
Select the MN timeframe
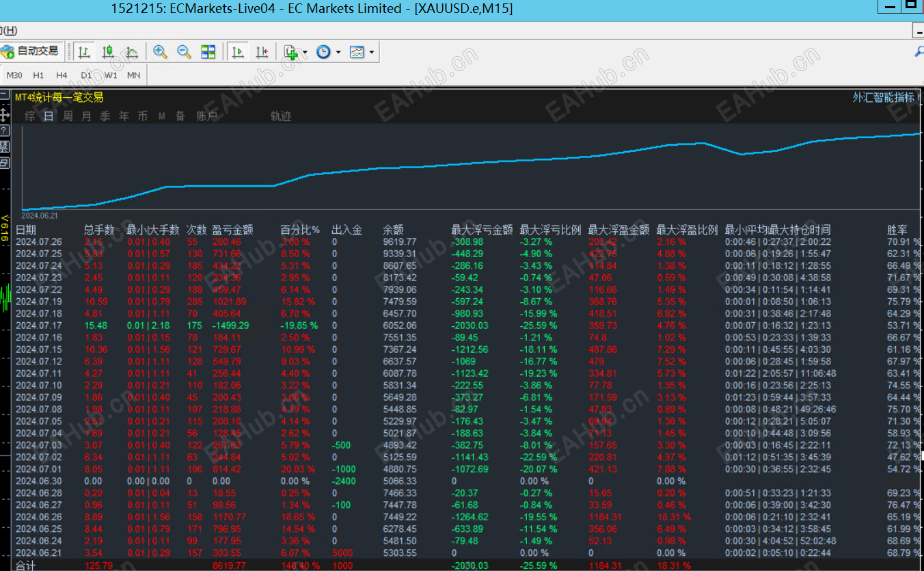[x=134, y=75]
